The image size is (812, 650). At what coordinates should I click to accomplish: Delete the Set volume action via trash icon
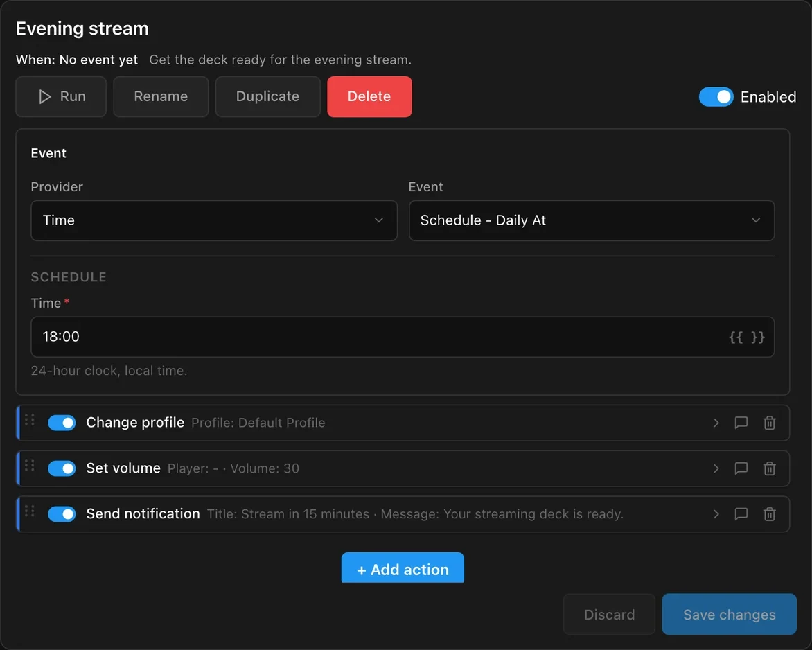[770, 468]
